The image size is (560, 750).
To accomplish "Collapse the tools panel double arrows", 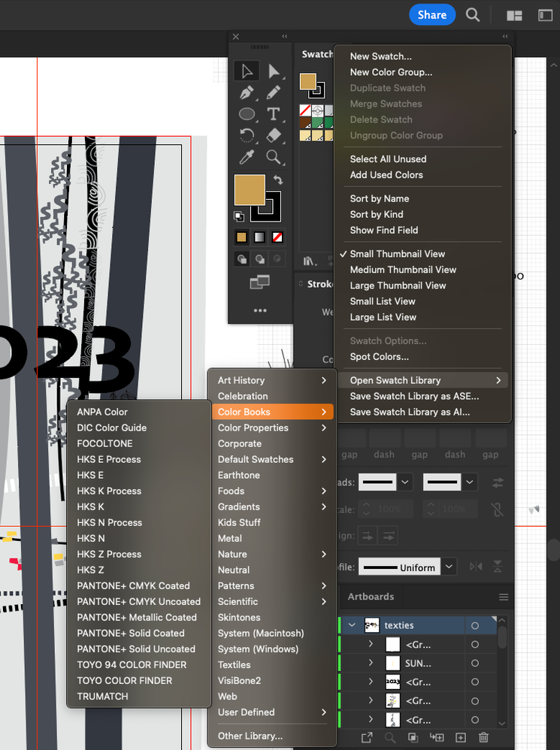I will [x=285, y=36].
